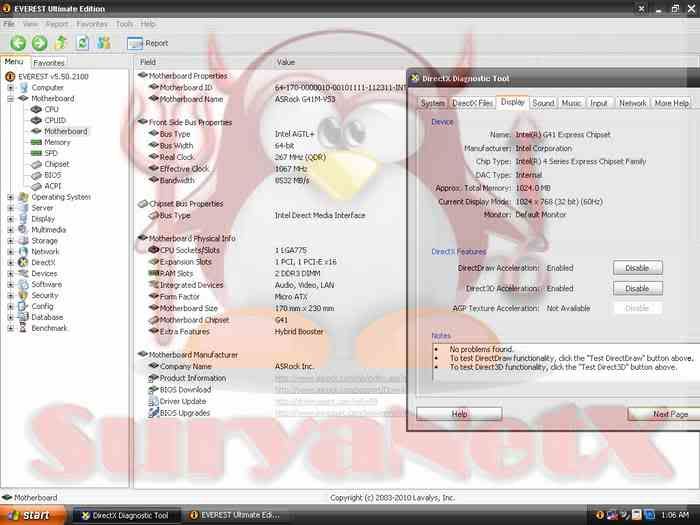The image size is (700, 525).
Task: Click the Software tree icon
Action: tap(23, 284)
